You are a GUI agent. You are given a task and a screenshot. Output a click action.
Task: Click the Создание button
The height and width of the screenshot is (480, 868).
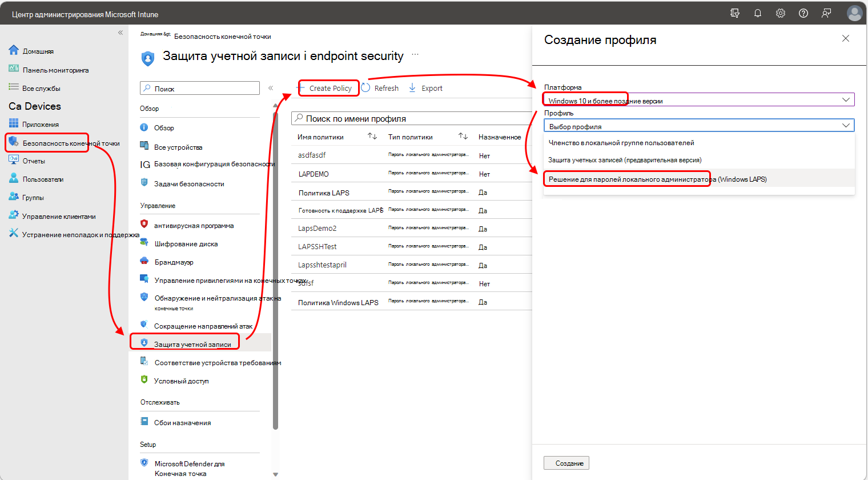pos(566,463)
